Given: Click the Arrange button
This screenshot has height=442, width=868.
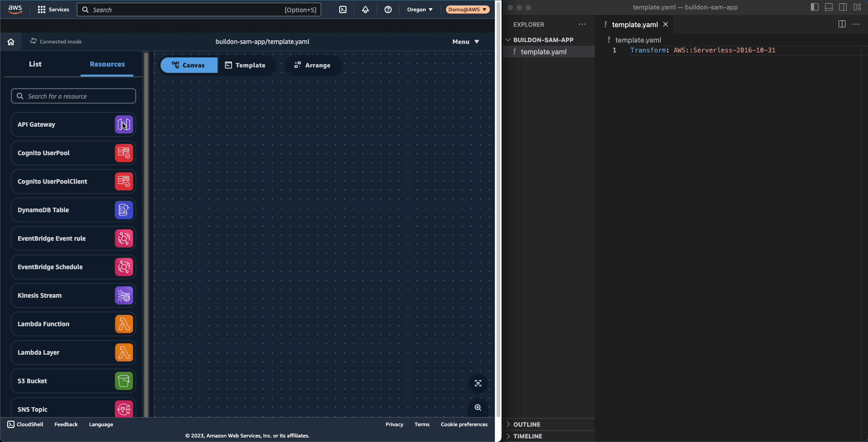Looking at the screenshot, I should (313, 65).
